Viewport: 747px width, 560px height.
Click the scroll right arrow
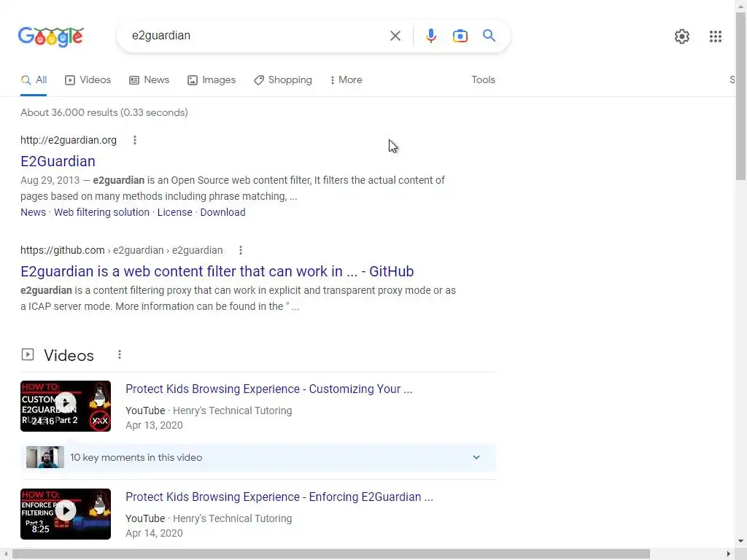729,554
